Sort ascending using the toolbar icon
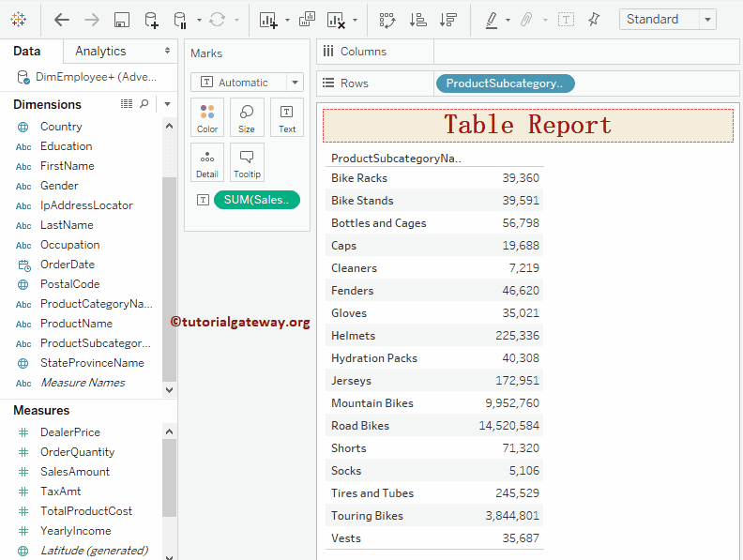The width and height of the screenshot is (743, 560). pos(418,20)
